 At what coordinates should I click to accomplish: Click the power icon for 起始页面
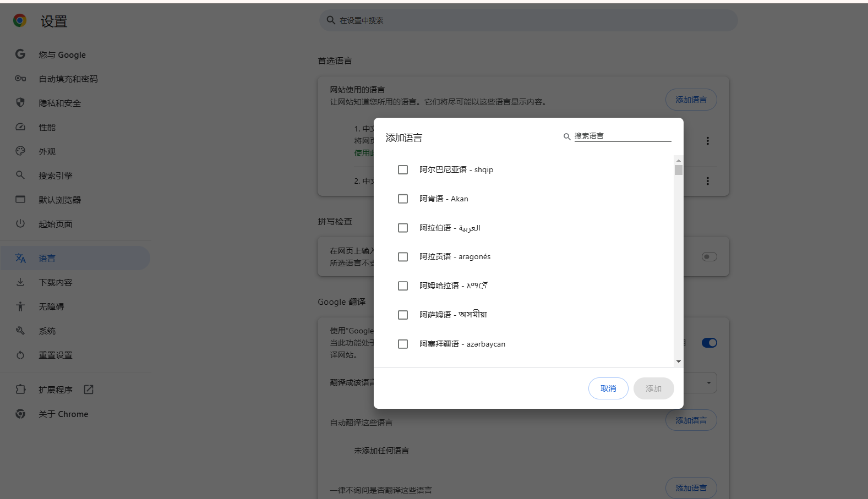click(x=20, y=223)
